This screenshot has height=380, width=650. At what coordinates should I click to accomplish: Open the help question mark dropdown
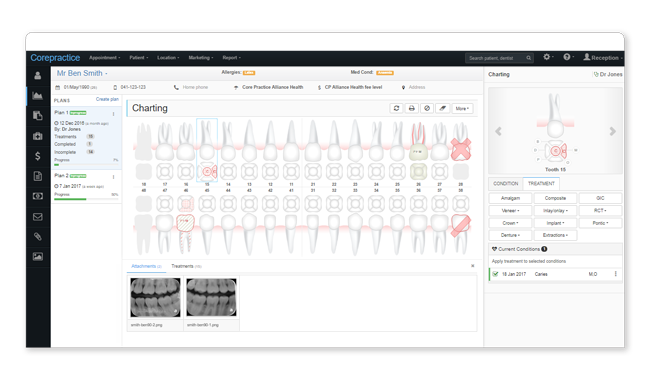coord(568,57)
